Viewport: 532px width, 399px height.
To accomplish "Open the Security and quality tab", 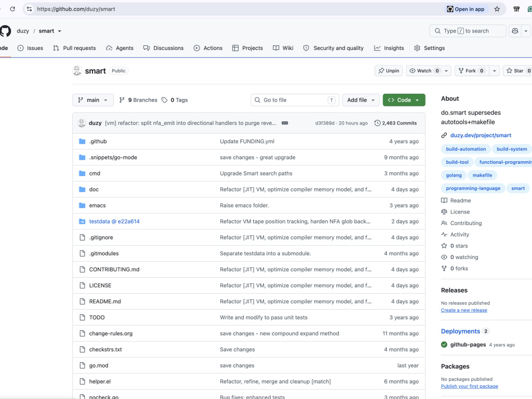I will (x=333, y=48).
